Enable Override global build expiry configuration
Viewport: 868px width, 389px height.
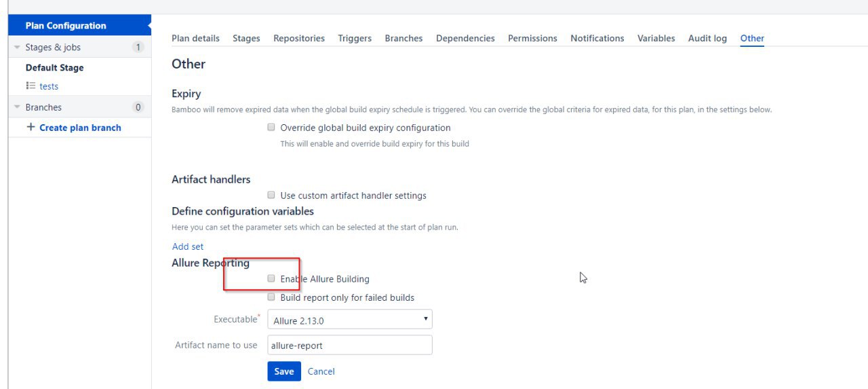[x=271, y=127]
